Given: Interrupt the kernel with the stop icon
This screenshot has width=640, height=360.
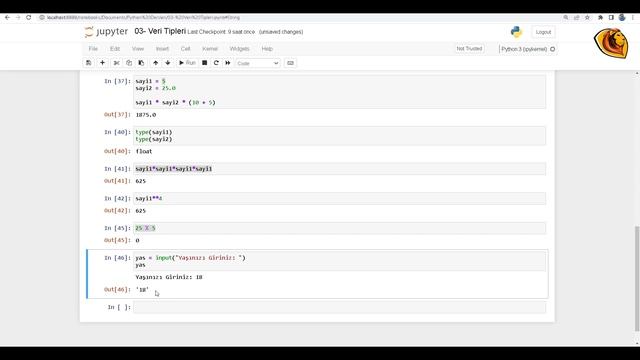Looking at the screenshot, I should pos(204,63).
